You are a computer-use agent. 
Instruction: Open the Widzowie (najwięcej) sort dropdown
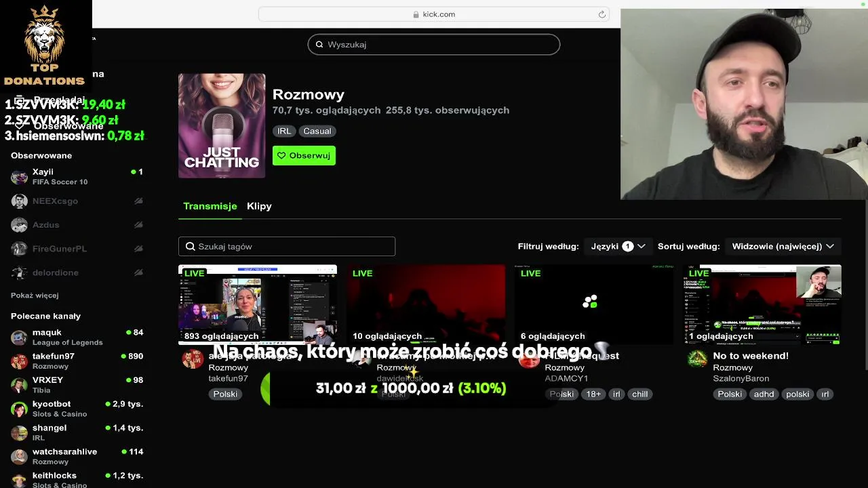[783, 247]
